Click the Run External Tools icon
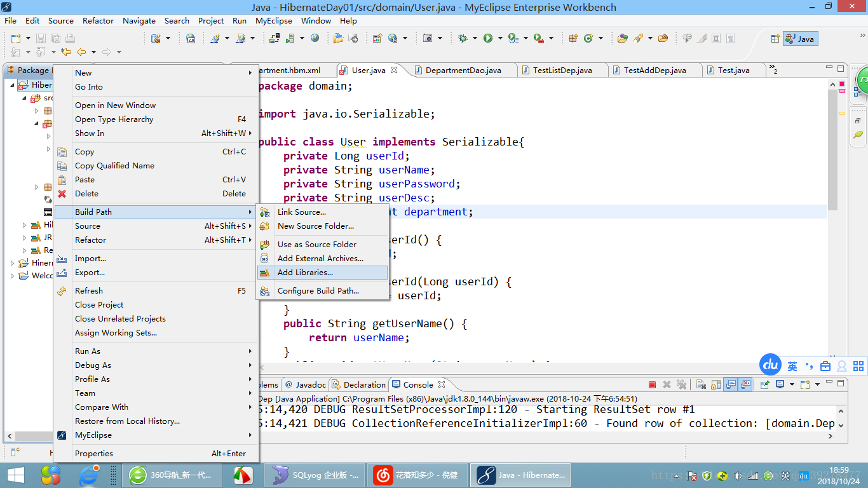 tap(539, 38)
